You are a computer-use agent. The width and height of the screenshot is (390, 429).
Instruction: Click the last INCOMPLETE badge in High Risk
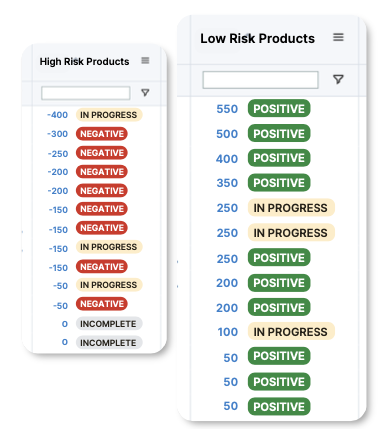pos(109,343)
